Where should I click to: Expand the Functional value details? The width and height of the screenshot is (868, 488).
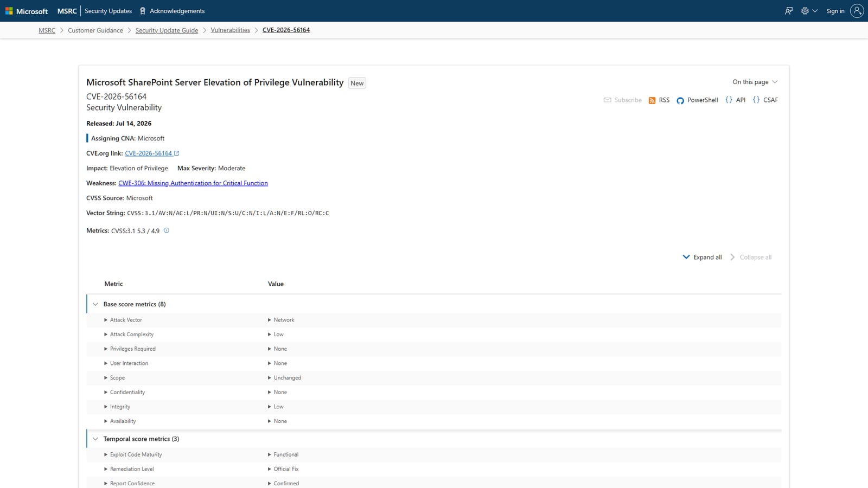[x=283, y=454]
